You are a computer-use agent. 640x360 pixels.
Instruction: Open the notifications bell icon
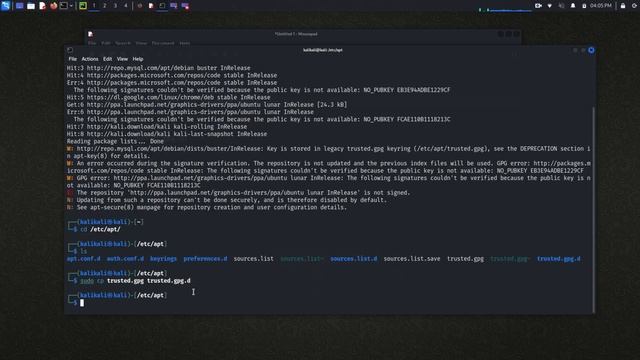573,6
